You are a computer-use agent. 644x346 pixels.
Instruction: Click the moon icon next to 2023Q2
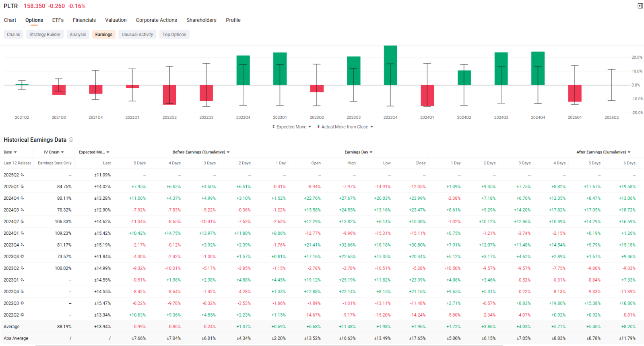click(x=23, y=268)
